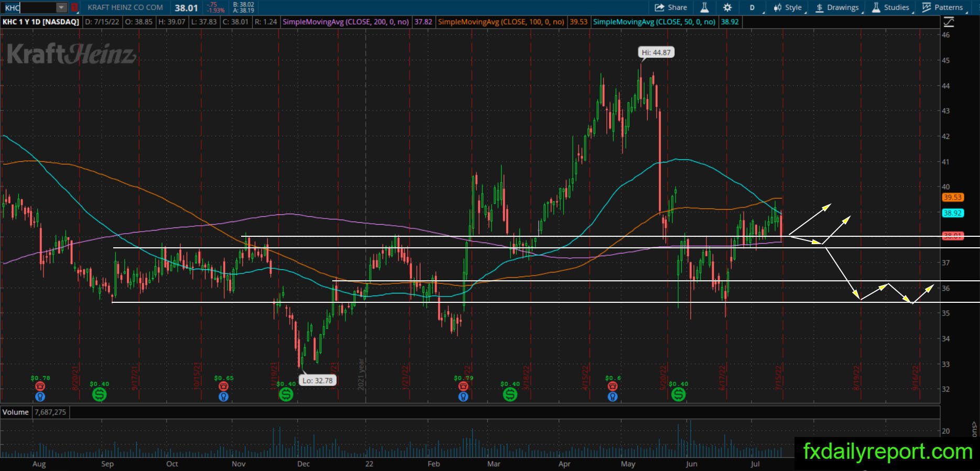
Task: Open the Style menu
Action: [788, 7]
